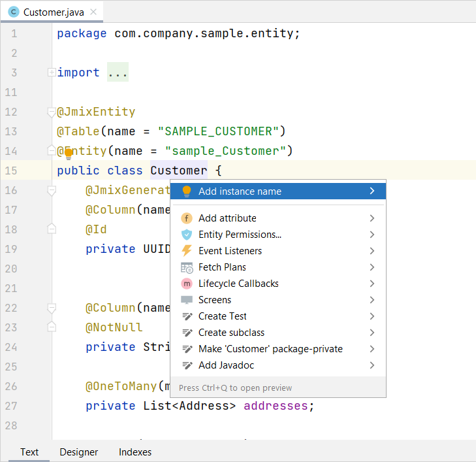
Task: Click the @JmixEntity annotation
Action: [96, 112]
